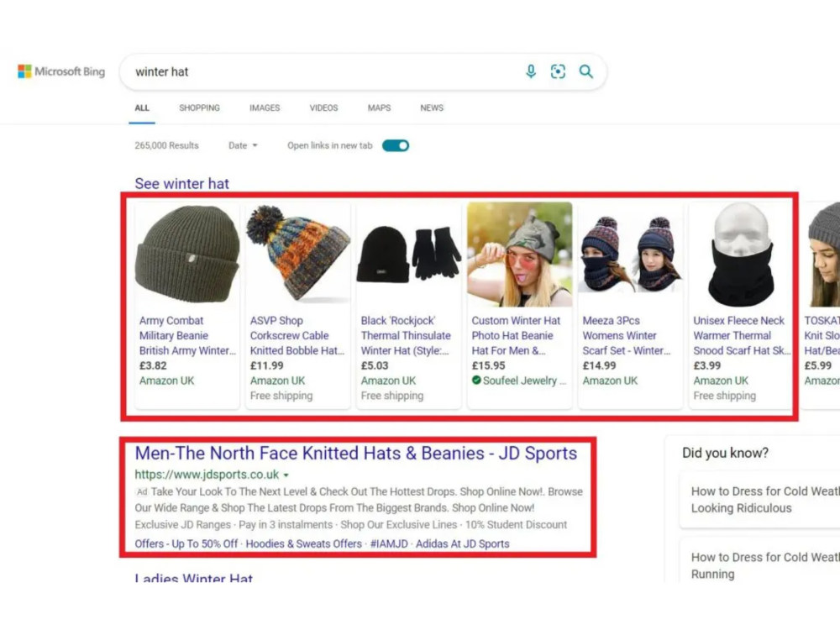
Task: Run search with the magnifier icon
Action: 586,71
